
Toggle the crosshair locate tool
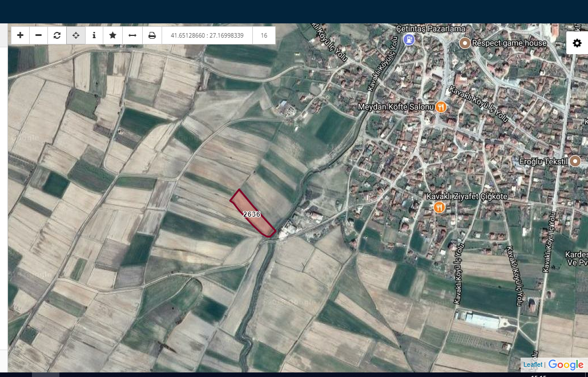76,35
